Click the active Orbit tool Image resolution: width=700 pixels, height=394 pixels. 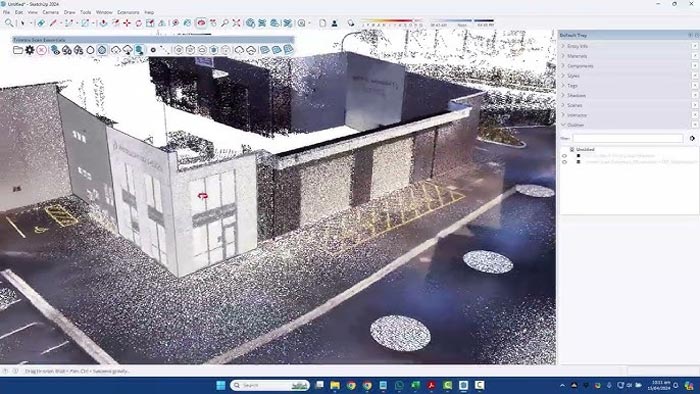tap(201, 23)
